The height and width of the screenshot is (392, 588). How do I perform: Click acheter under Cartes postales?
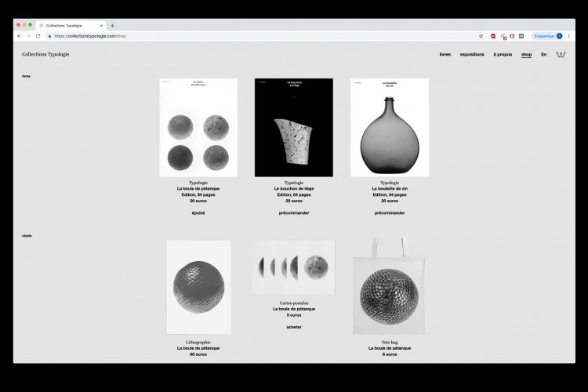click(x=294, y=327)
